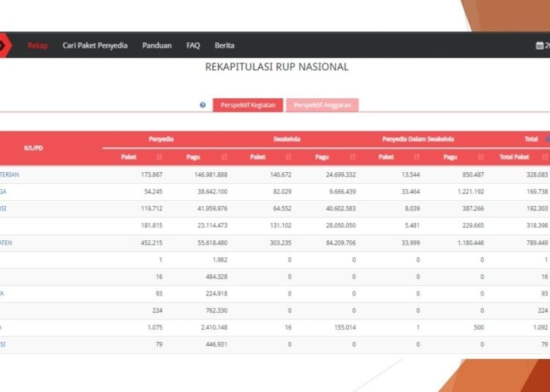Image resolution: width=550 pixels, height=392 pixels.
Task: Select the cell value 23.114.473
Action: (212, 225)
